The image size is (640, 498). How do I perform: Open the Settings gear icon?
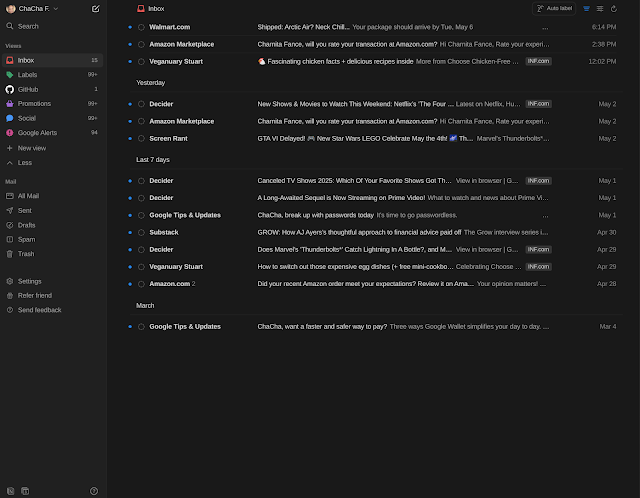[x=10, y=281]
